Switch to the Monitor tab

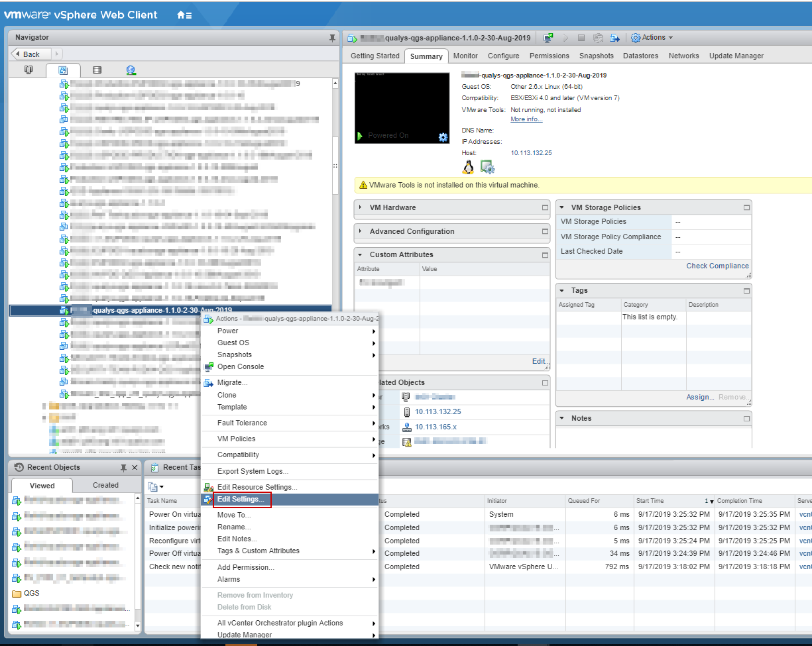coord(465,56)
